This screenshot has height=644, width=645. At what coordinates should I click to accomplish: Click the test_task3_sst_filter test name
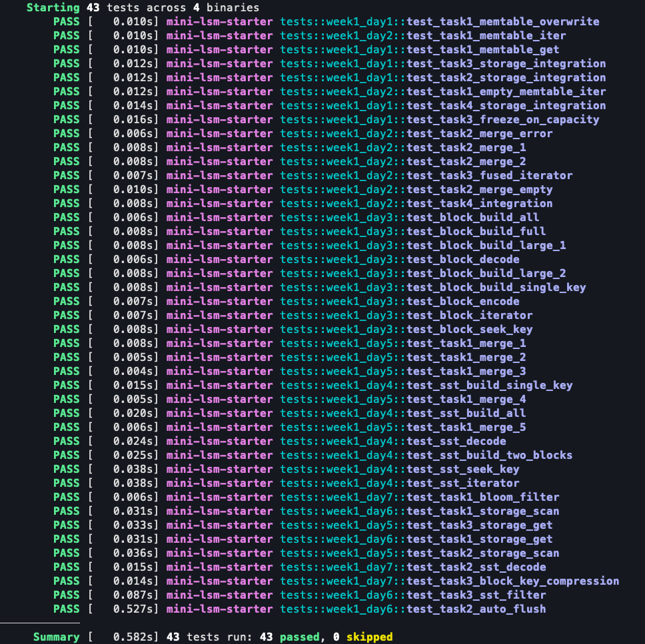pyautogui.click(x=476, y=595)
